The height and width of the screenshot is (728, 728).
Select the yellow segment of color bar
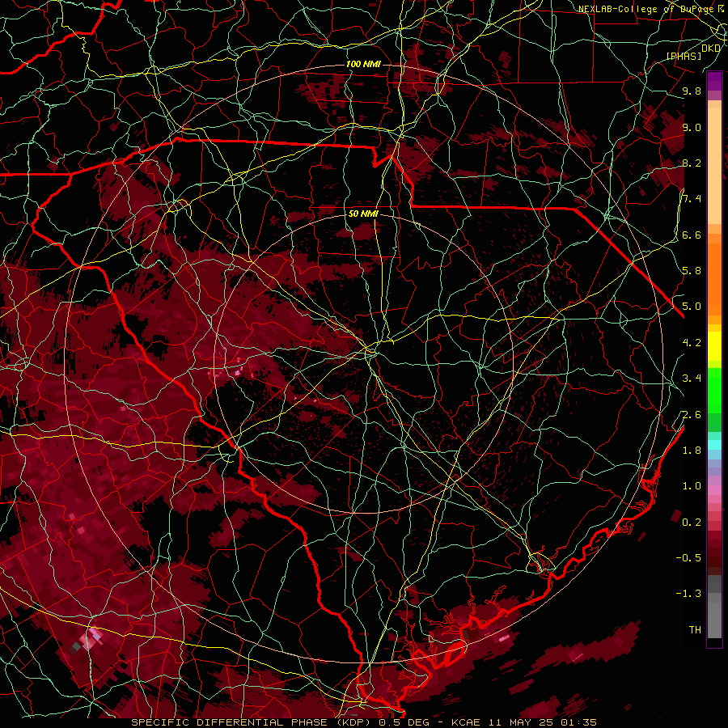point(714,346)
